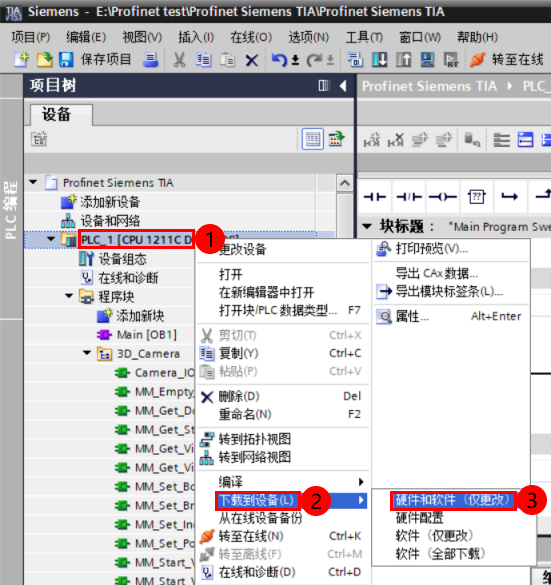This screenshot has height=585, width=551.
Task: Click the insert network icon in editor toolbar
Action: 372,140
